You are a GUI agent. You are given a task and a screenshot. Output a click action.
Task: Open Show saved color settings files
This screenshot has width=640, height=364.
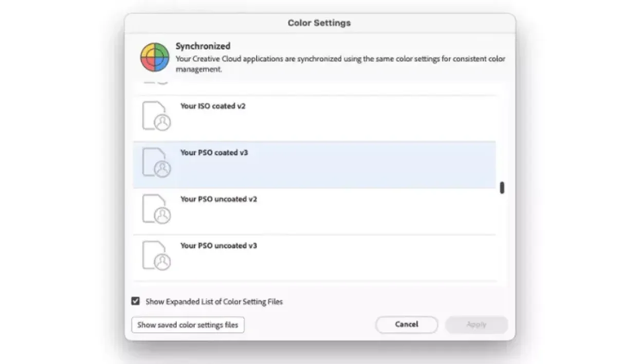pos(188,325)
